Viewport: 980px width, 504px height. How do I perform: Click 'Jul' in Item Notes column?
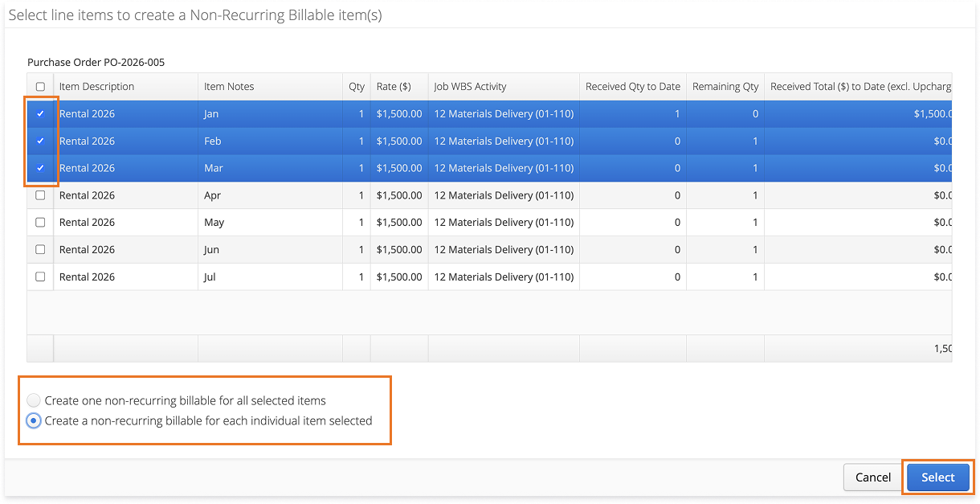[210, 277]
